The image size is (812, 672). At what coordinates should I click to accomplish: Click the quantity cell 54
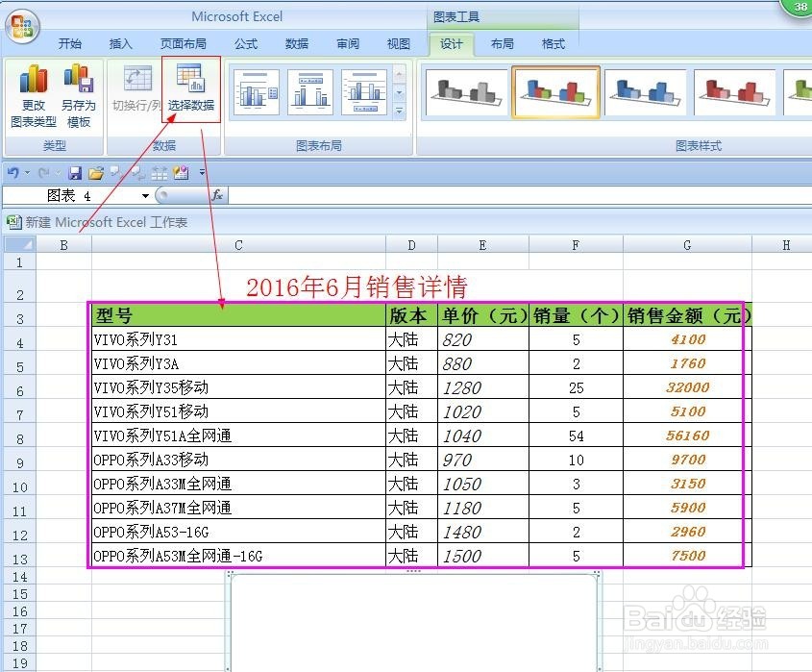click(576, 436)
